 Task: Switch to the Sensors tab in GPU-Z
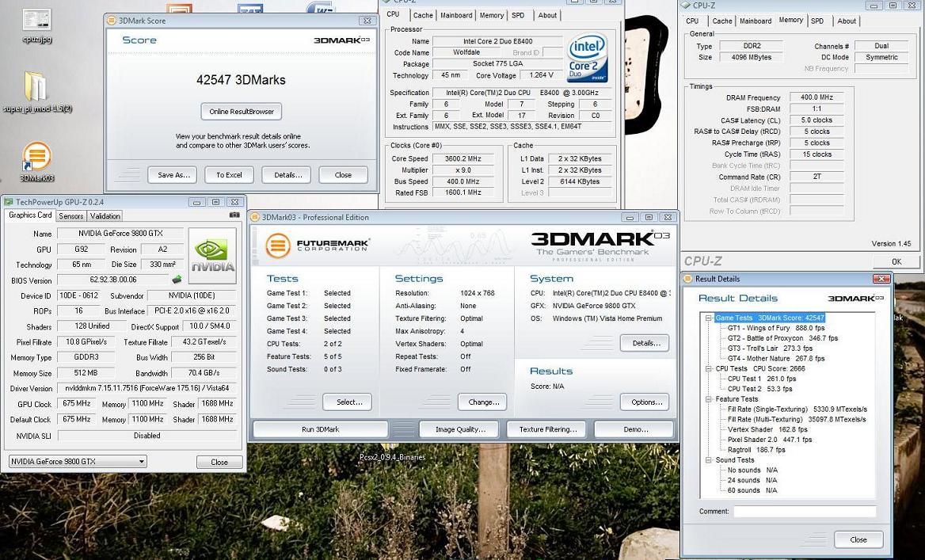[70, 216]
